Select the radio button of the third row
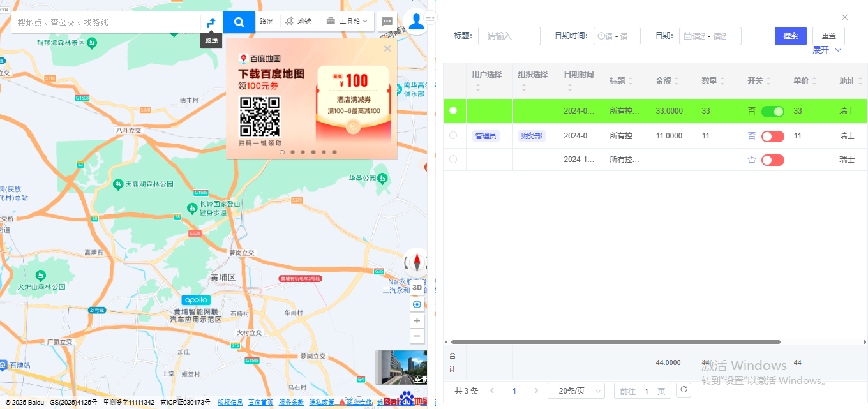Image resolution: width=868 pixels, height=409 pixels. pos(453,160)
